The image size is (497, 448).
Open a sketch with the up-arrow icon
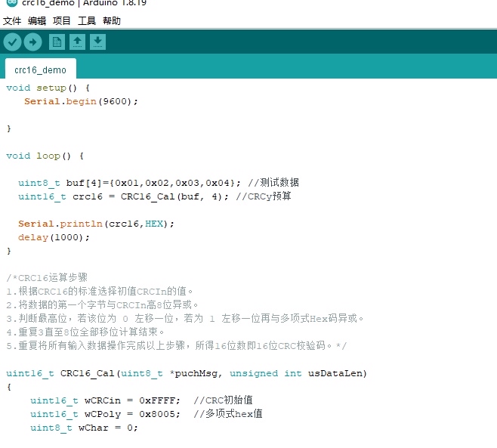click(77, 42)
